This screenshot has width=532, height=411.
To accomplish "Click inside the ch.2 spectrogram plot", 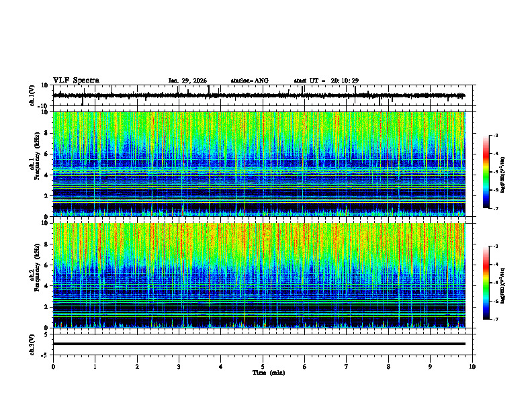I will (259, 275).
